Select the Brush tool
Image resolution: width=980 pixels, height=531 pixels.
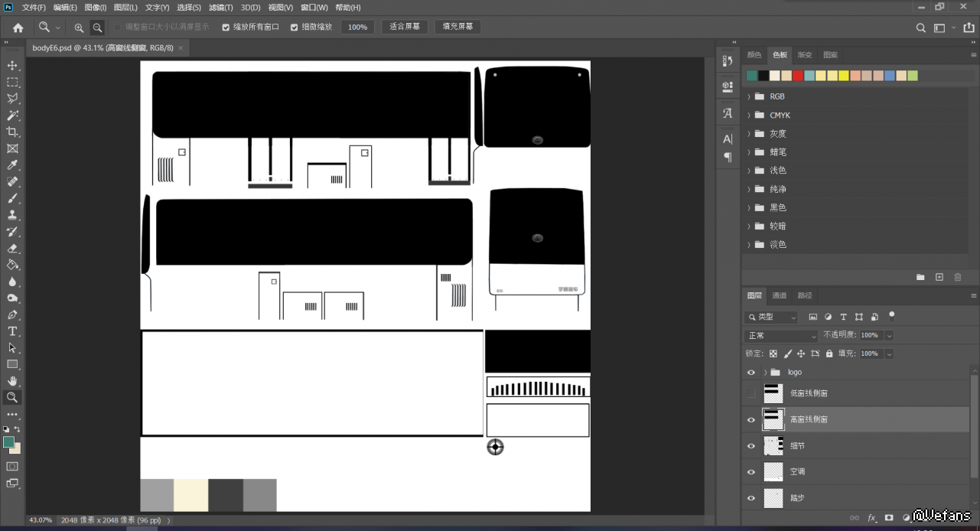12,198
